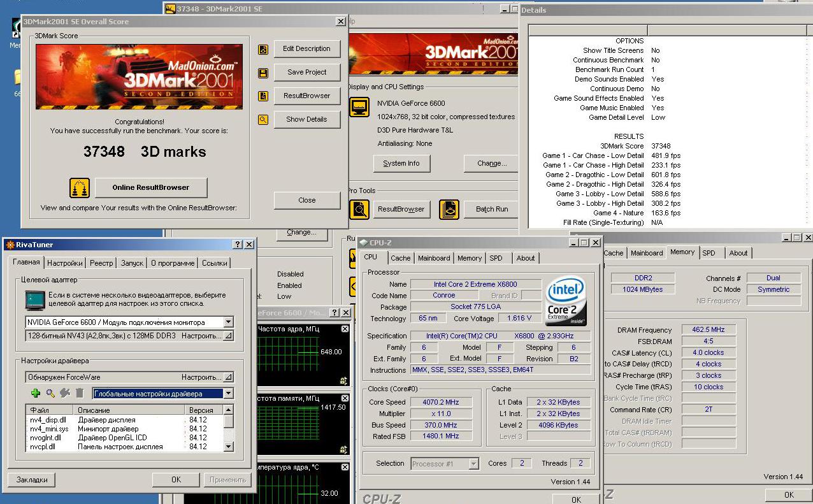Click the settings icon below the 1417.50 memory clock graph
Screen dimensions: 813x504
(344, 450)
